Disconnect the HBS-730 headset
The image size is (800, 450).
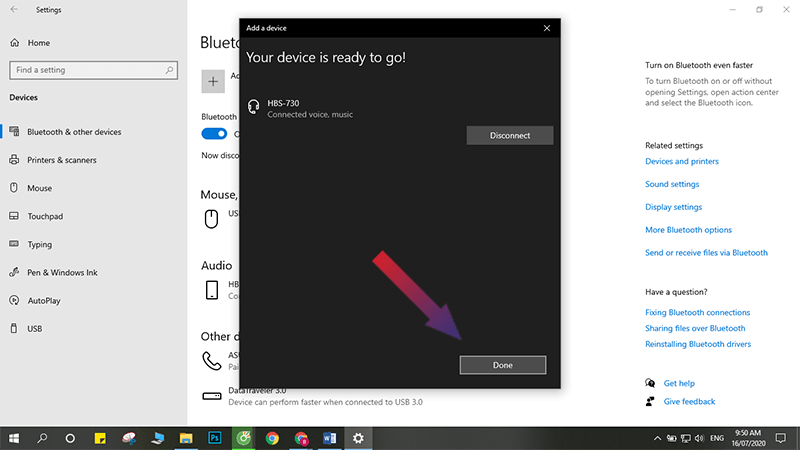(x=509, y=135)
